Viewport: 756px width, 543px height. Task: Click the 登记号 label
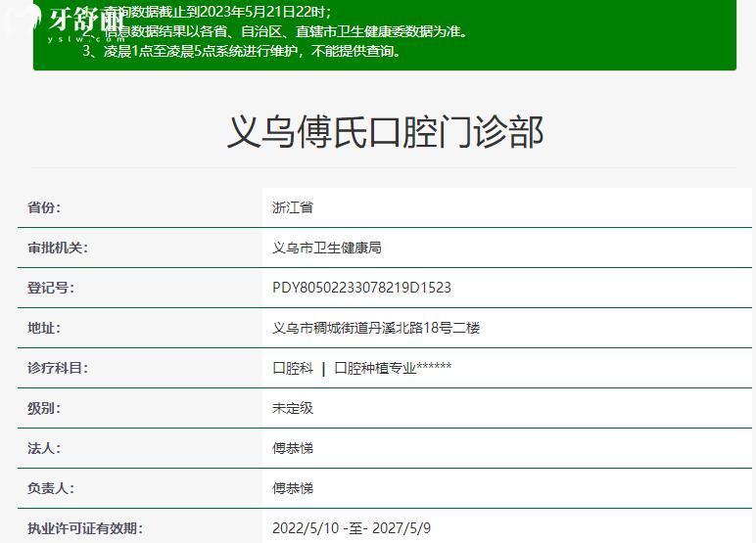pyautogui.click(x=51, y=288)
